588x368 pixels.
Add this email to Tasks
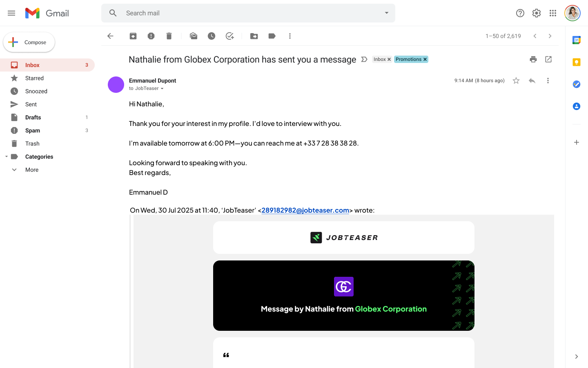230,36
